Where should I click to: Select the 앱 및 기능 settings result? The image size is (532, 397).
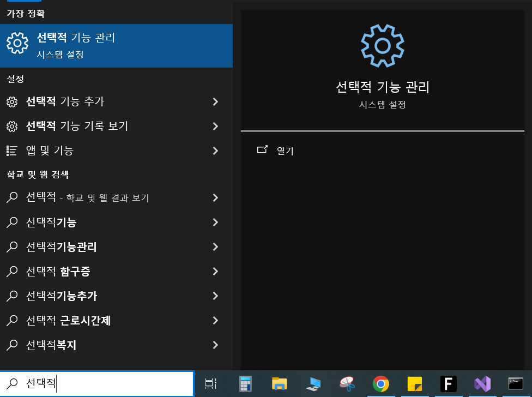point(116,151)
